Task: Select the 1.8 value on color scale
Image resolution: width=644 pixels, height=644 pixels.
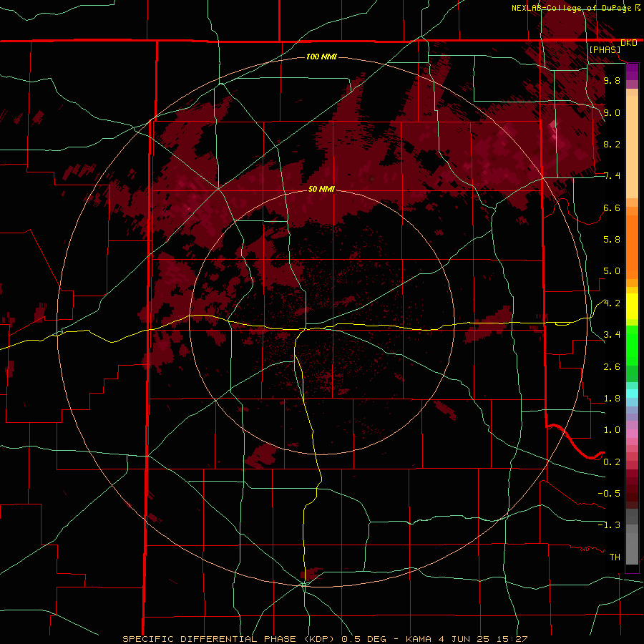Action: [x=612, y=399]
